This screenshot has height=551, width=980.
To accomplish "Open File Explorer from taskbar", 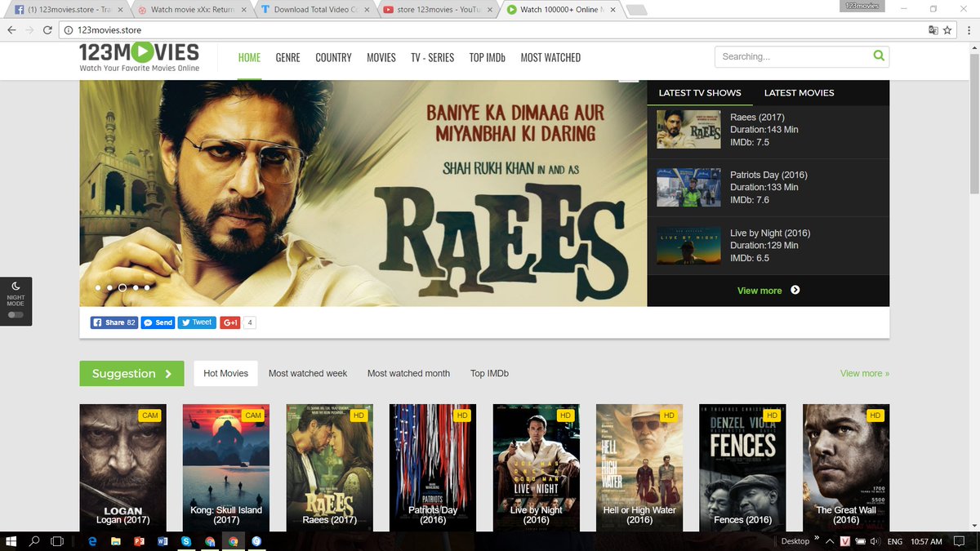I will 116,541.
